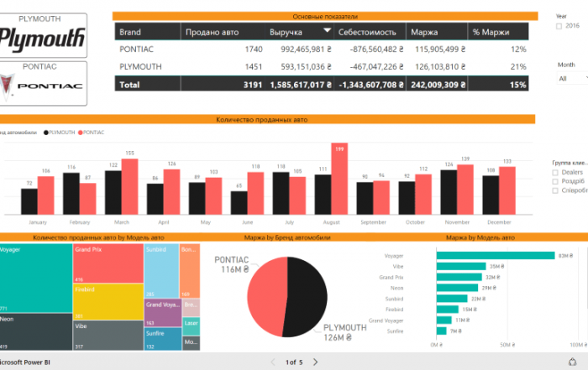
Task: Tick the Роздріб customer group checkbox
Action: pyautogui.click(x=555, y=181)
